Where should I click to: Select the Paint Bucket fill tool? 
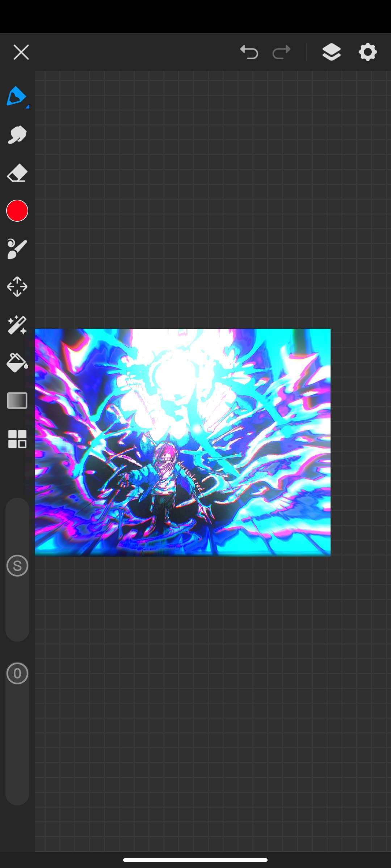[x=17, y=363]
